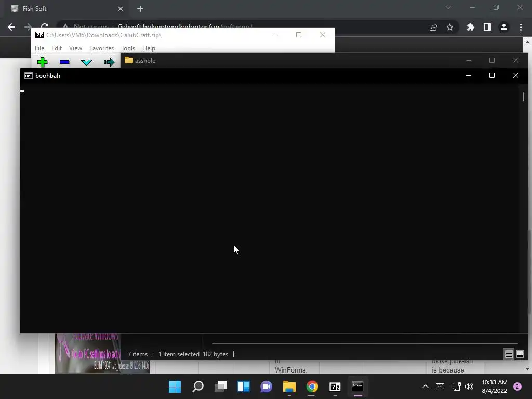Open the Chrome extensions puzzle icon

point(471,27)
